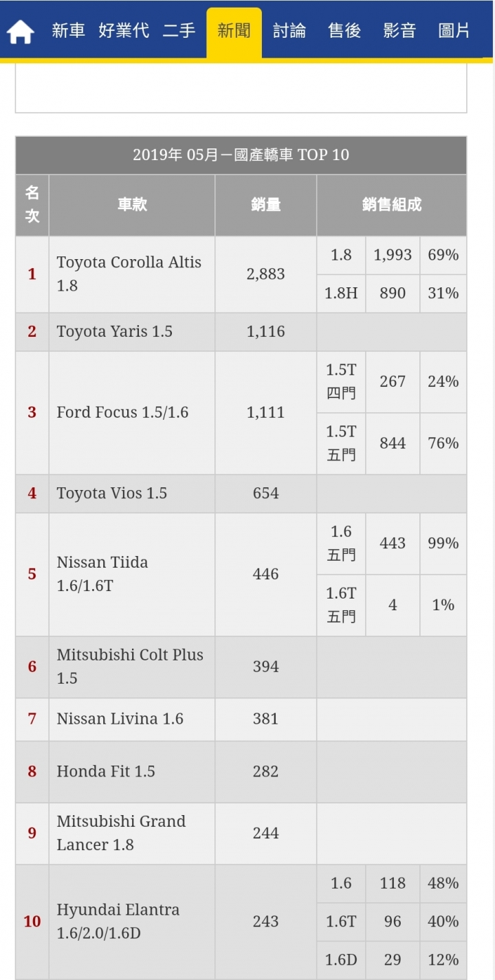Select the Mitsubishi Colt Plus 1.5 row
Image resolution: width=495 pixels, height=980 pixels.
tap(241, 667)
